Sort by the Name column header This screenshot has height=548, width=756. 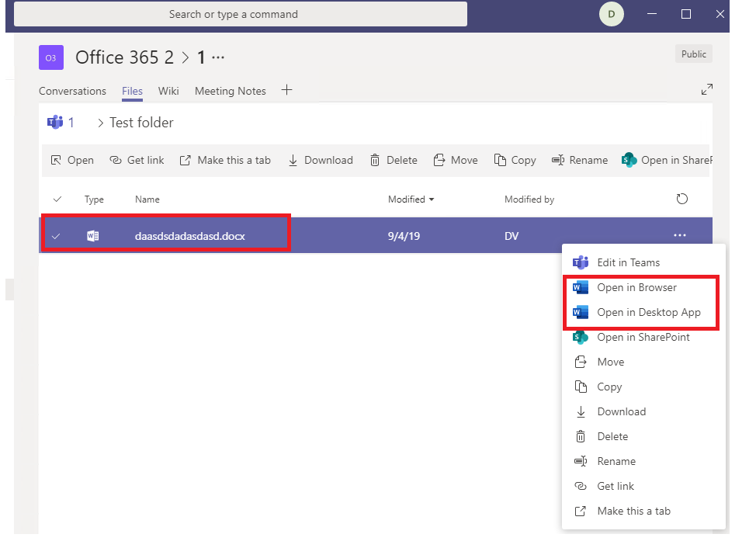click(x=147, y=199)
